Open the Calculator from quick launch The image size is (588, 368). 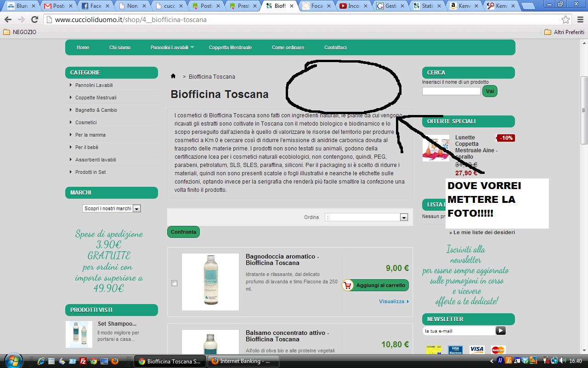click(x=52, y=361)
